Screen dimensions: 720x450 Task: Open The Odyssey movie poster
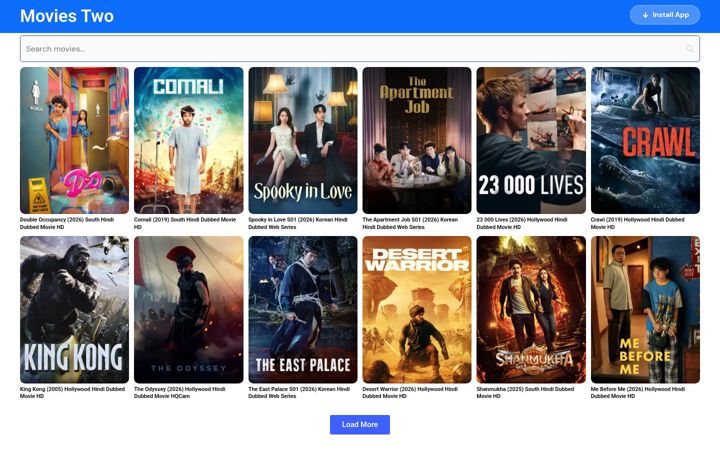pos(189,309)
